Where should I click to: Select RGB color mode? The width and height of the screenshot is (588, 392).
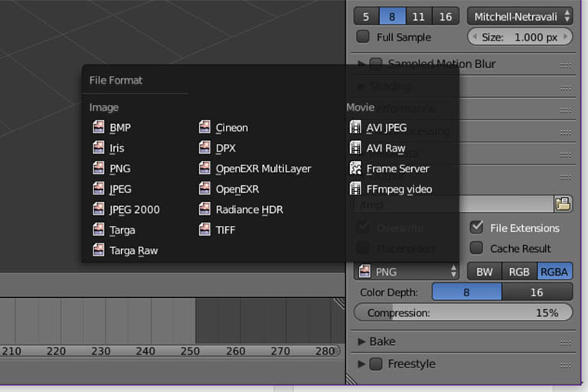point(519,271)
